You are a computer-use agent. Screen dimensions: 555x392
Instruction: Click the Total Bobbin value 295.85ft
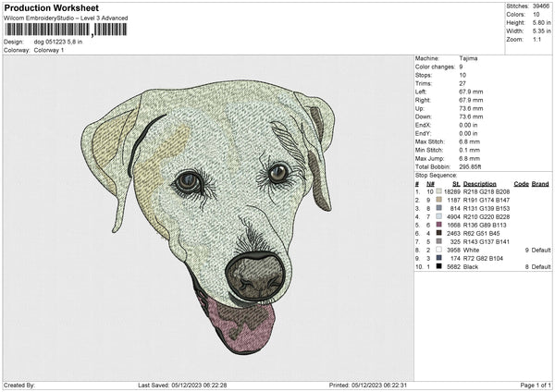470,166
